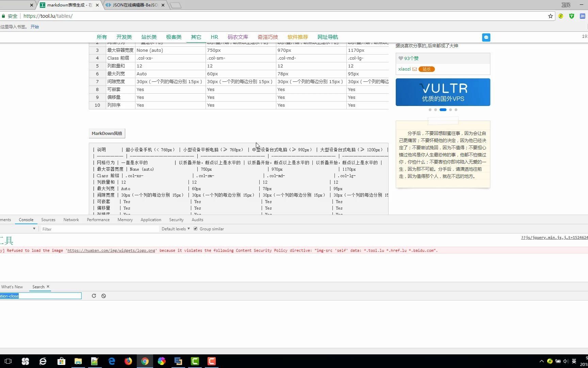Switch to the DevTools Application tab
Viewport: 588px width, 368px height.
[151, 220]
